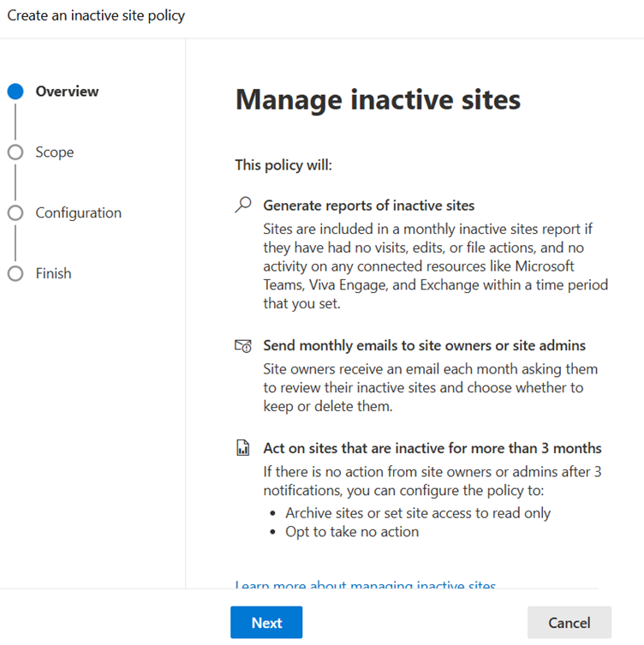This screenshot has height=645, width=644.
Task: Open Learn more about managing inactive sites link
Action: click(x=365, y=584)
